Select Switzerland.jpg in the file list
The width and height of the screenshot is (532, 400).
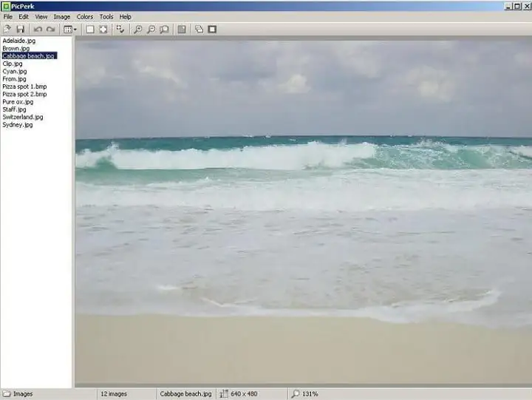click(22, 117)
